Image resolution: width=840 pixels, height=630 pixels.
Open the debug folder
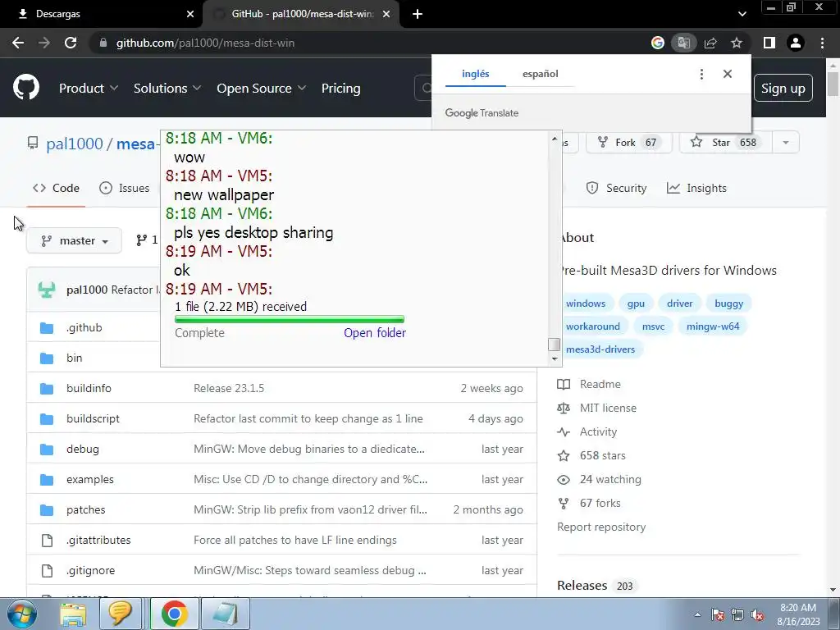[83, 449]
